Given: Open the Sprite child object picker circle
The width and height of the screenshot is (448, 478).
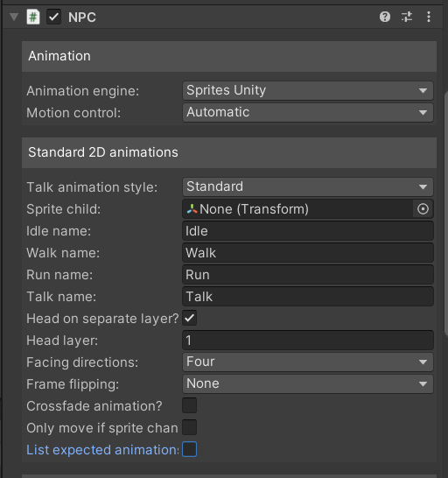Looking at the screenshot, I should pos(423,209).
